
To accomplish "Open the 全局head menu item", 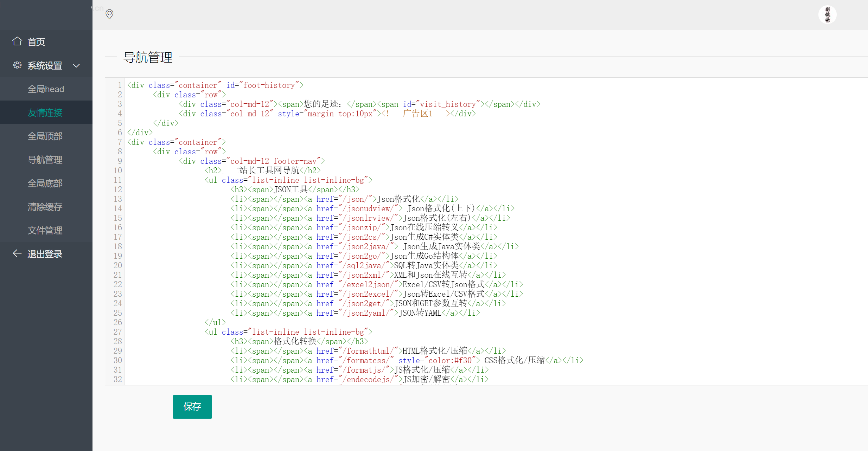I will 46,89.
